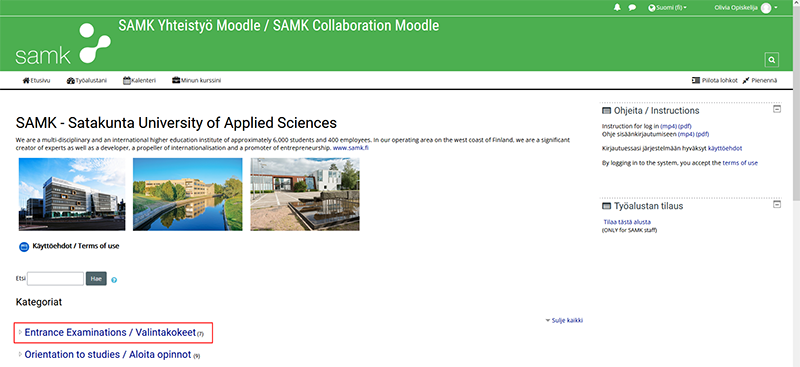The image size is (800, 367).
Task: Click the courtyard campus photo
Action: click(305, 194)
